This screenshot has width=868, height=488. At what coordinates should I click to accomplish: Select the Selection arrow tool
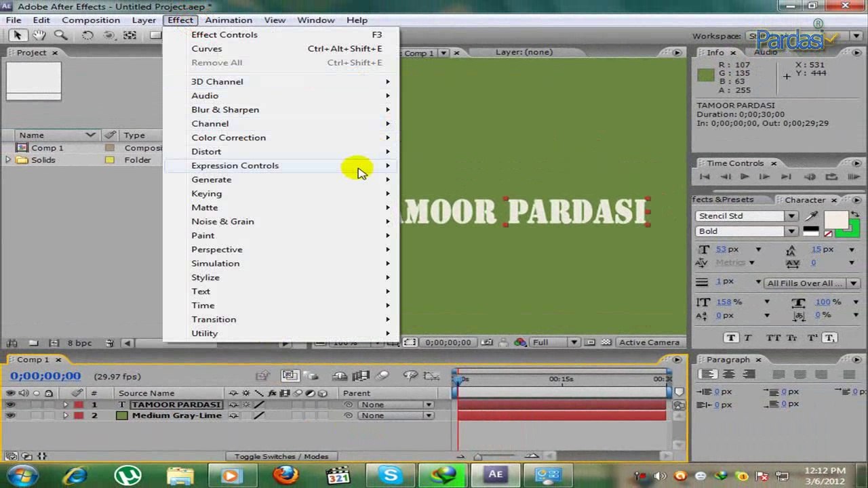click(17, 35)
